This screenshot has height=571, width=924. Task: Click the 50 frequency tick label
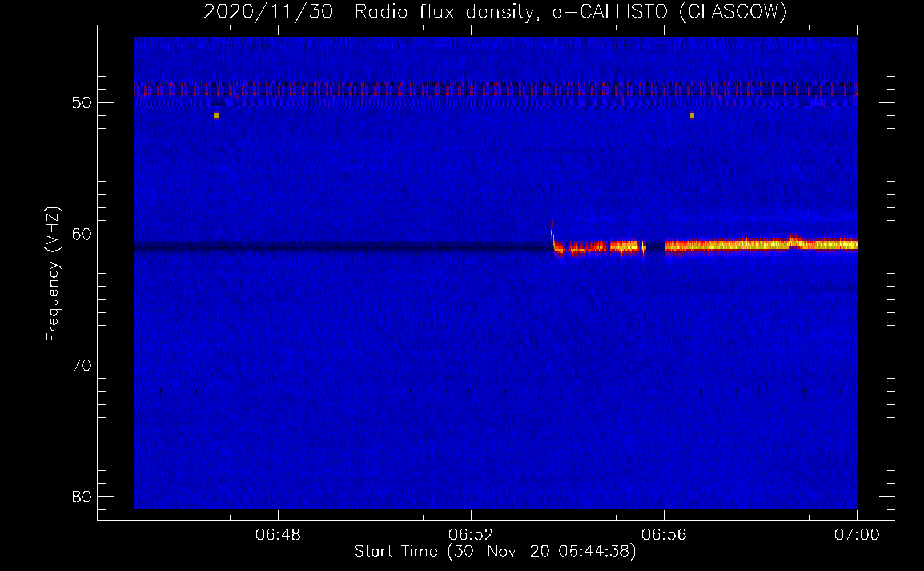point(83,103)
